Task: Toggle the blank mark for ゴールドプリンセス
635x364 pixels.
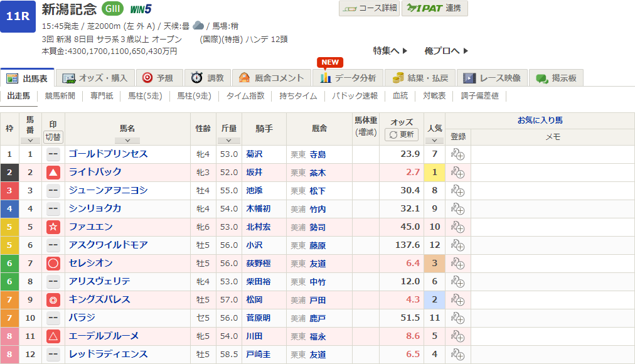Action: (53, 154)
